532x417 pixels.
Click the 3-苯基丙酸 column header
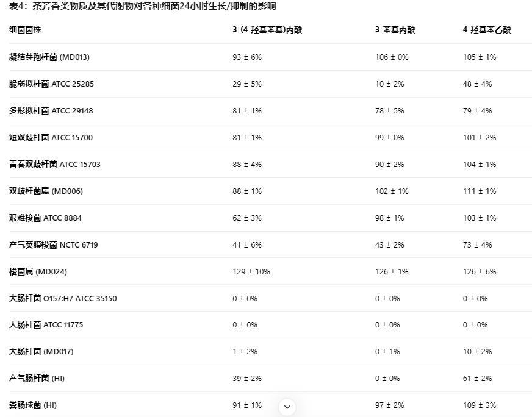click(x=395, y=30)
